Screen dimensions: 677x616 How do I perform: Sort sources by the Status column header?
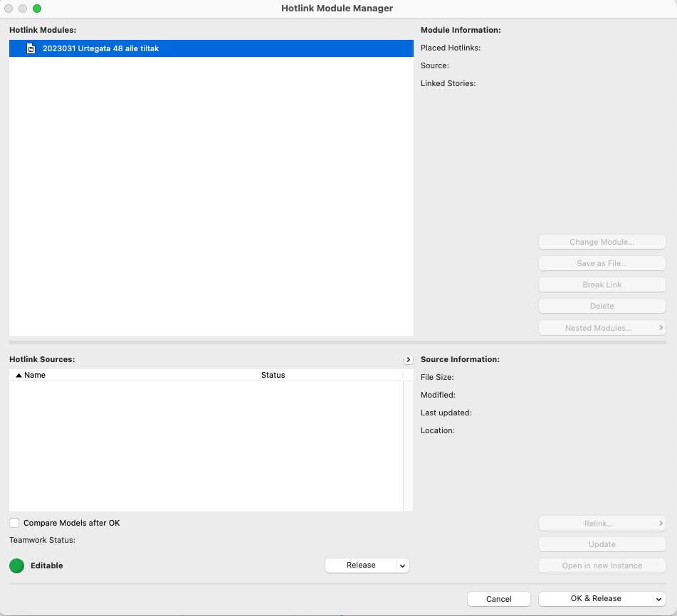273,375
